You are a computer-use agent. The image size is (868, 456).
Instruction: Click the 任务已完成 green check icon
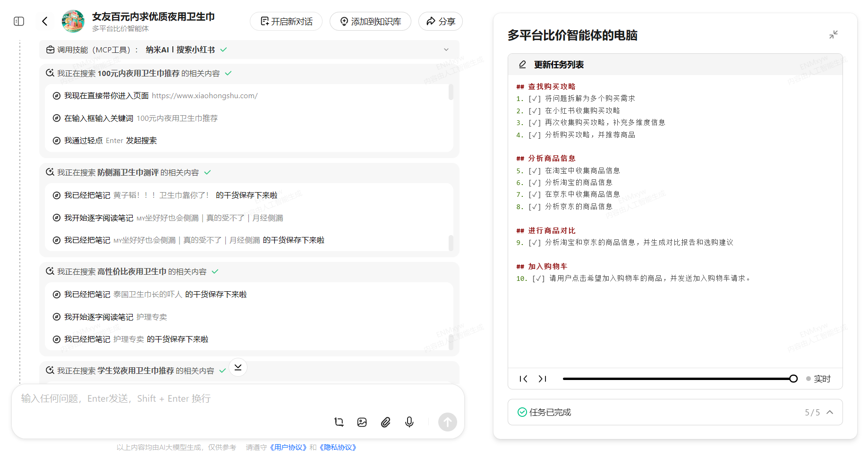[x=522, y=412]
